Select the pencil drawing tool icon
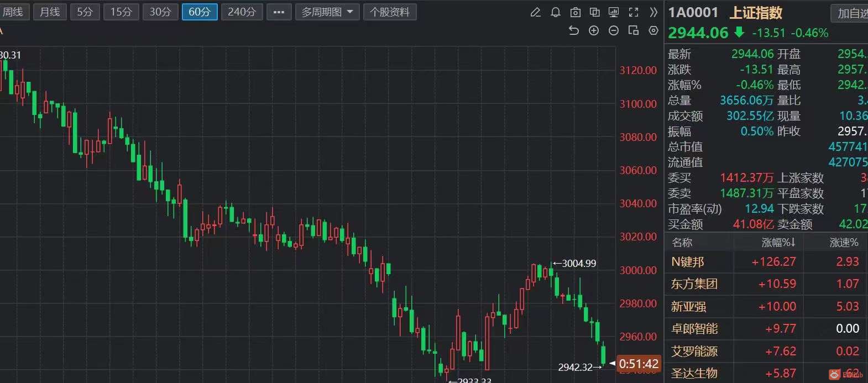 coord(535,12)
